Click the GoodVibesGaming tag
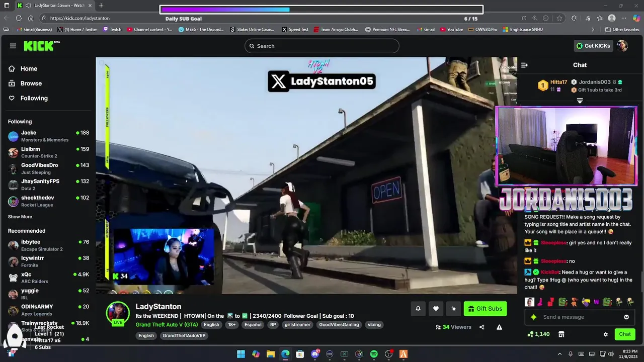This screenshot has height=362, width=644. point(339,325)
